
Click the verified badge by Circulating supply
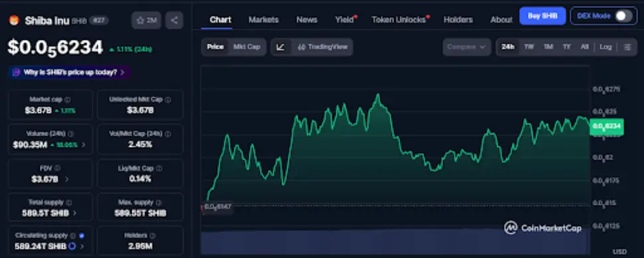pyautogui.click(x=81, y=236)
